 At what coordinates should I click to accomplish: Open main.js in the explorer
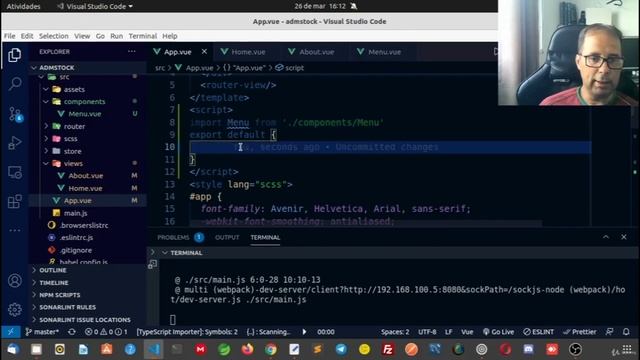[76, 213]
